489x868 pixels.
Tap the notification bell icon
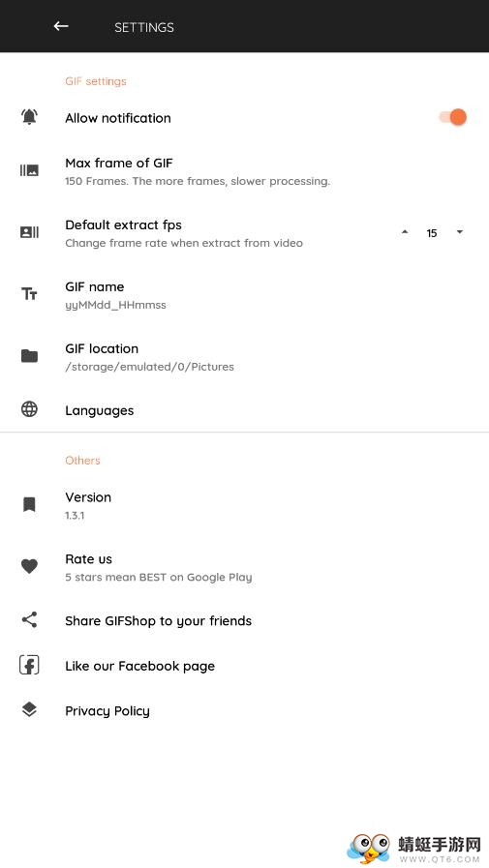coord(29,117)
